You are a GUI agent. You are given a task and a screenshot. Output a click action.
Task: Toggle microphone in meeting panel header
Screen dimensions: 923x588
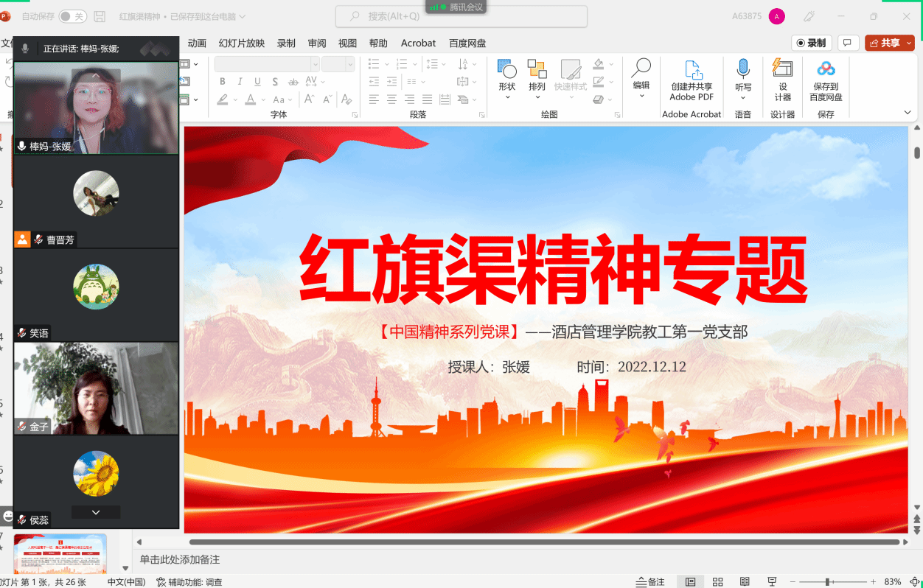(x=26, y=49)
